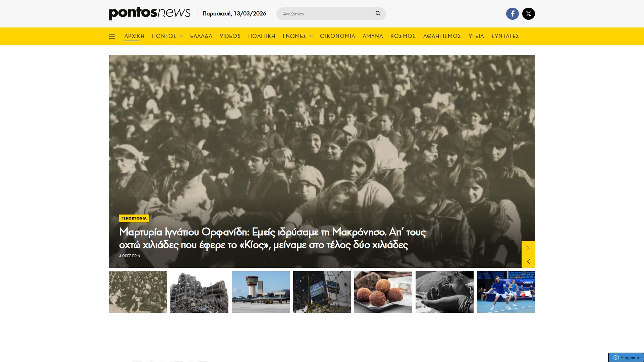Viewport: 644px width, 362px height.
Task: Select the airport control tower thumbnail
Action: tap(261, 292)
